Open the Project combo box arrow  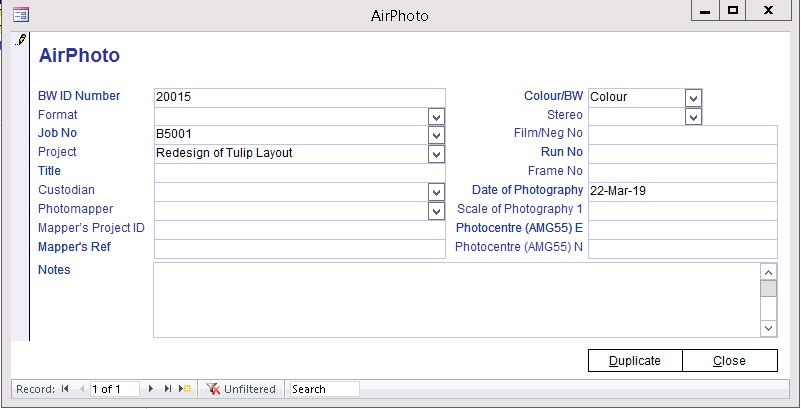click(436, 154)
